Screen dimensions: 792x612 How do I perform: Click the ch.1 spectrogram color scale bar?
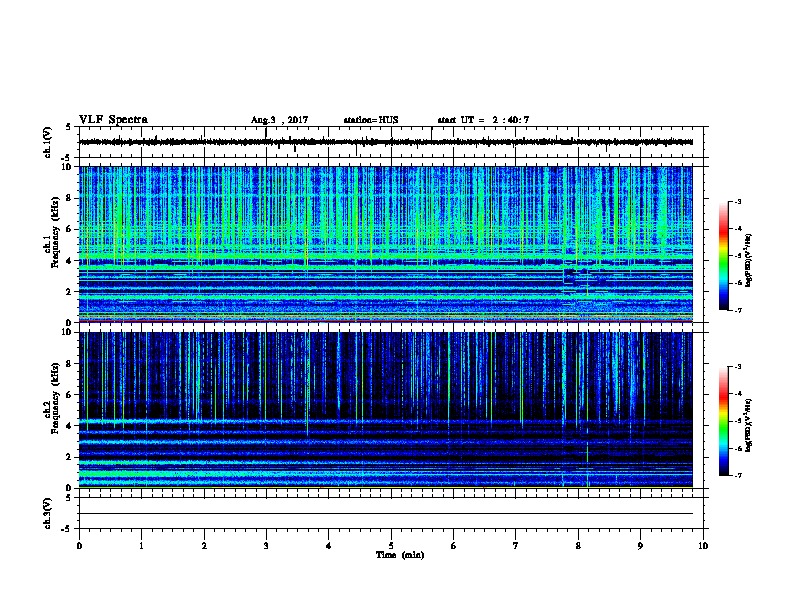(723, 256)
